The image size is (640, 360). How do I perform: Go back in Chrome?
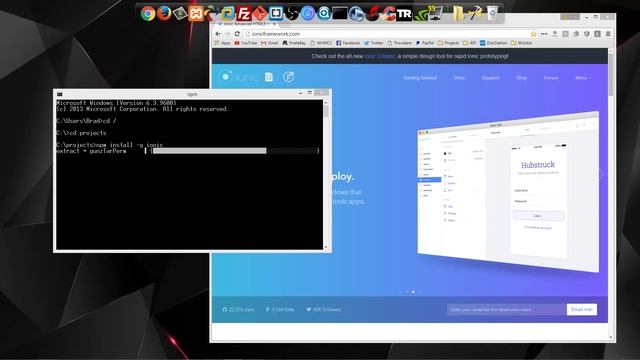[218, 34]
